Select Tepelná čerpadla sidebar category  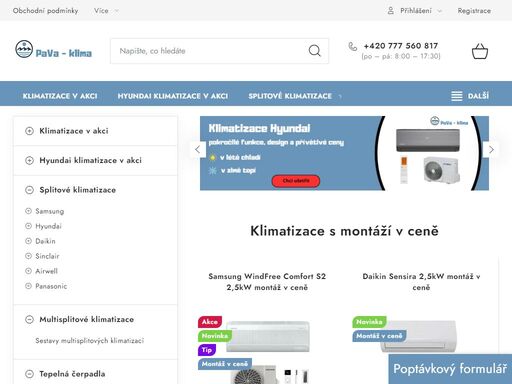(72, 374)
